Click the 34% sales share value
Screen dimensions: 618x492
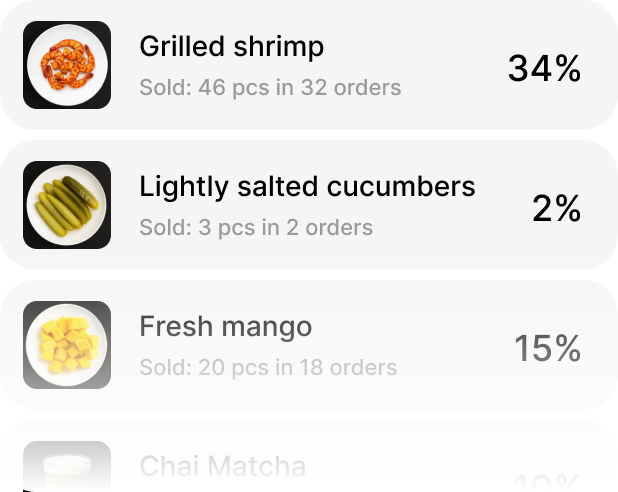544,69
